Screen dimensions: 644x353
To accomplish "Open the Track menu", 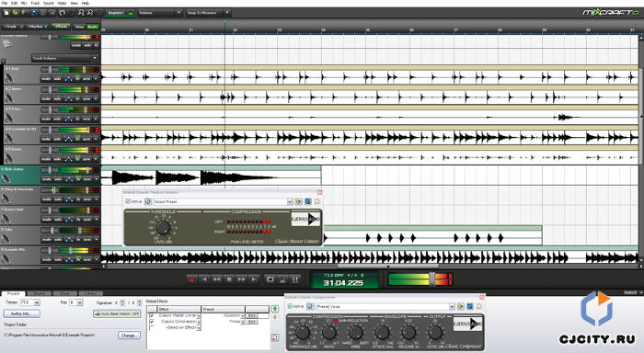I will pos(35,3).
